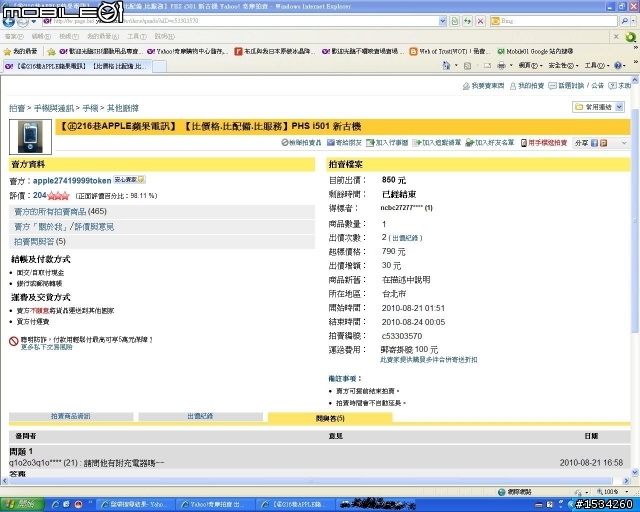The height and width of the screenshot is (512, 640).
Task: Click the IE back navigation button
Action: (9, 21)
